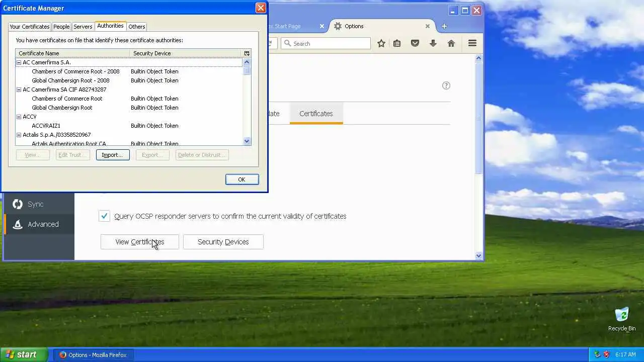This screenshot has height=362, width=644.
Task: Click Options page scroll up arrow
Action: [x=478, y=58]
